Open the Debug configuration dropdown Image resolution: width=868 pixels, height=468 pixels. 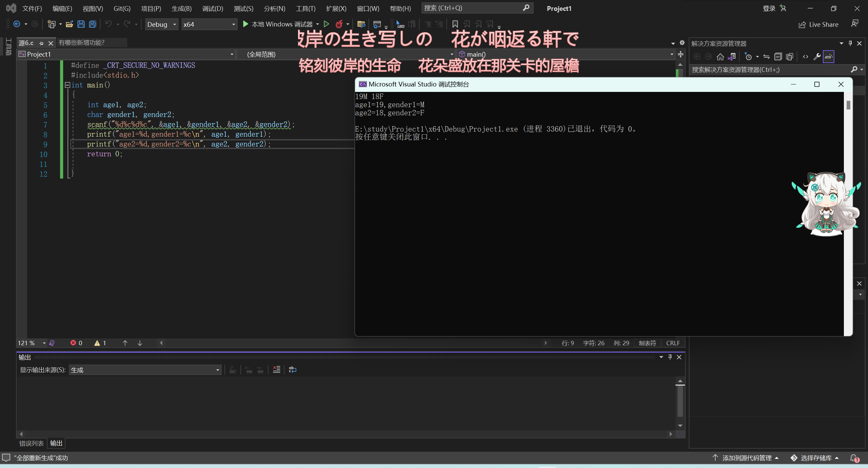162,24
